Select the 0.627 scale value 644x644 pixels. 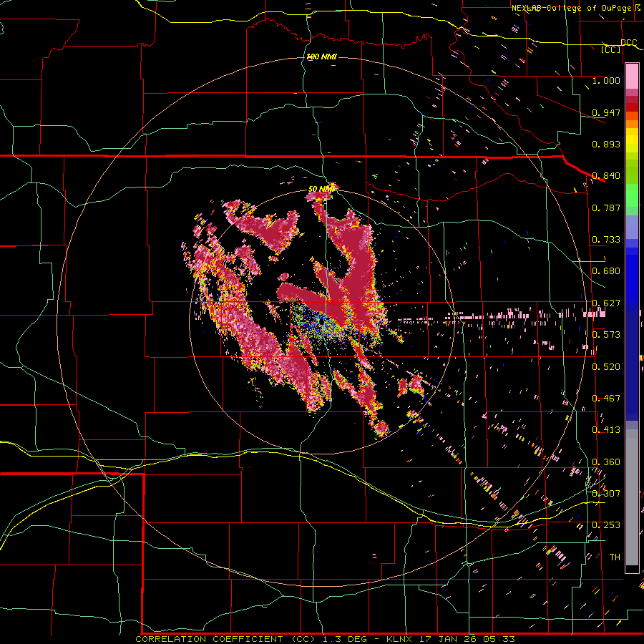pyautogui.click(x=606, y=303)
